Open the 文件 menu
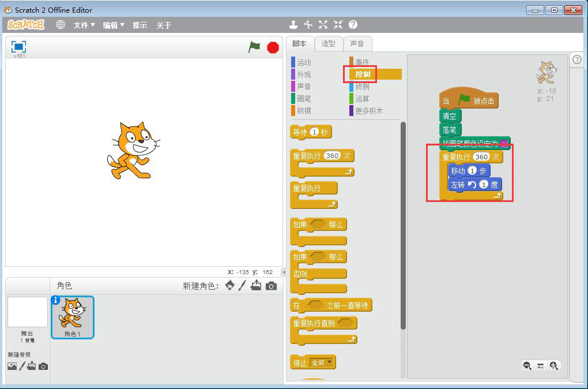This screenshot has width=588, height=389. [x=84, y=25]
